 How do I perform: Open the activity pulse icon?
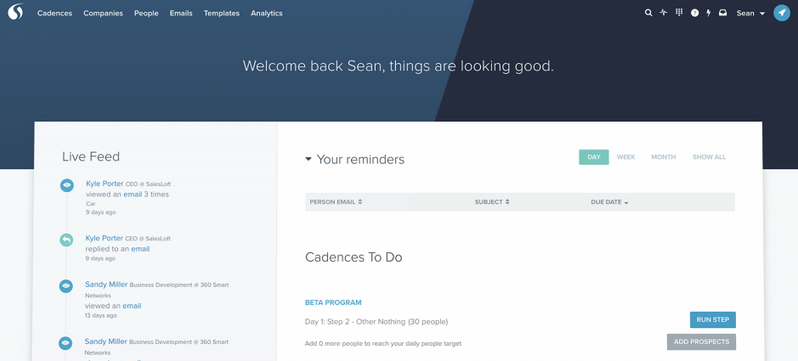(x=663, y=13)
